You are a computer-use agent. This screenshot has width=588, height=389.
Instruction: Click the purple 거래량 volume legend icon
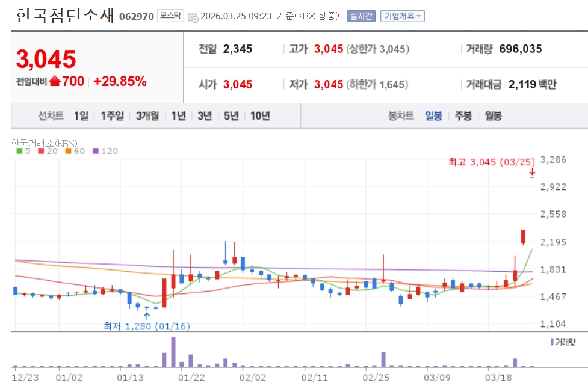point(552,342)
